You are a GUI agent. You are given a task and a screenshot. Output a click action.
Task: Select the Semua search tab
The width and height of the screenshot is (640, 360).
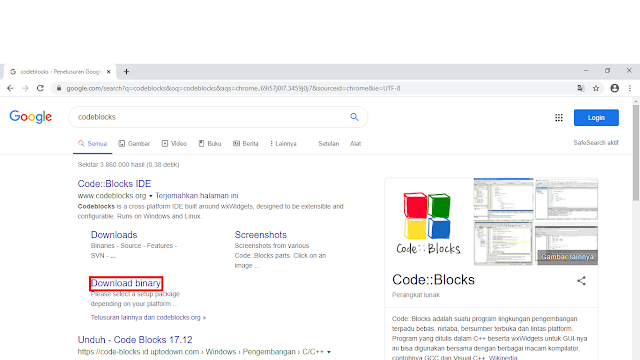tap(92, 144)
